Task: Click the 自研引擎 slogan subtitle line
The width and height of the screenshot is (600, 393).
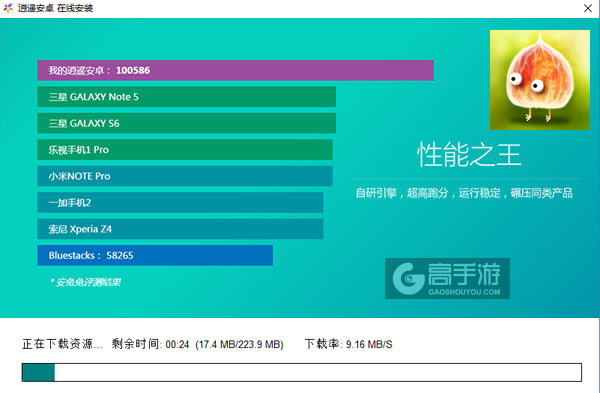Action: pos(464,193)
